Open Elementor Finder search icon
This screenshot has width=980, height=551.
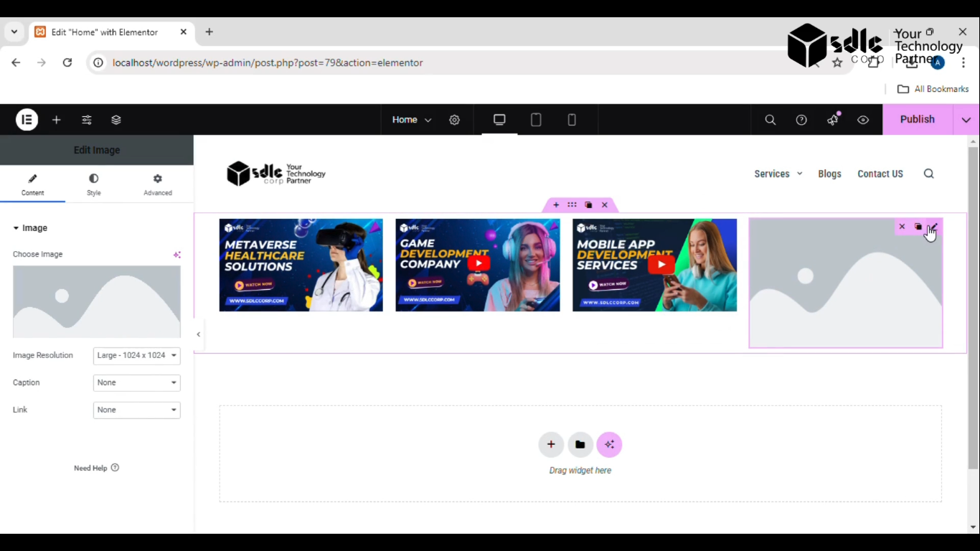771,120
